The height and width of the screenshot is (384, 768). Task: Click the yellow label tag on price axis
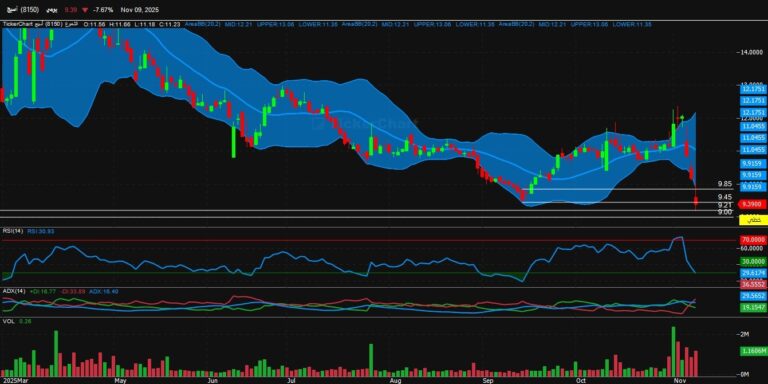click(x=753, y=221)
